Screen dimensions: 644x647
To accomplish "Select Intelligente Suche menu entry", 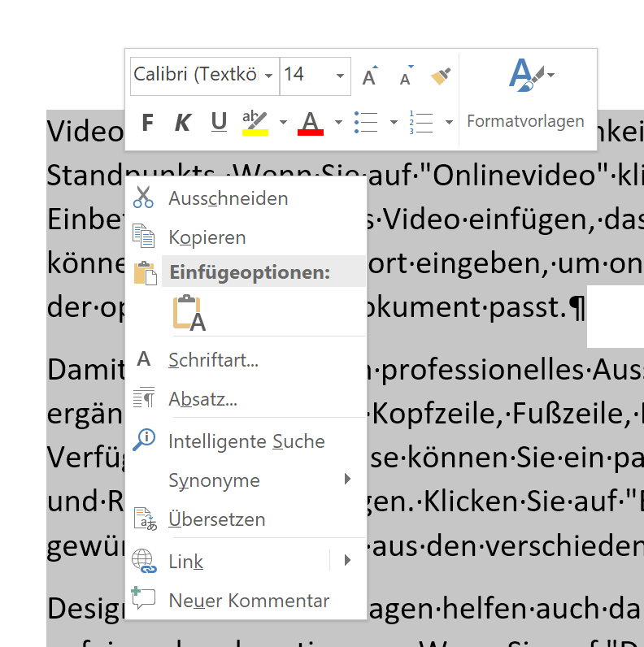I will [246, 441].
